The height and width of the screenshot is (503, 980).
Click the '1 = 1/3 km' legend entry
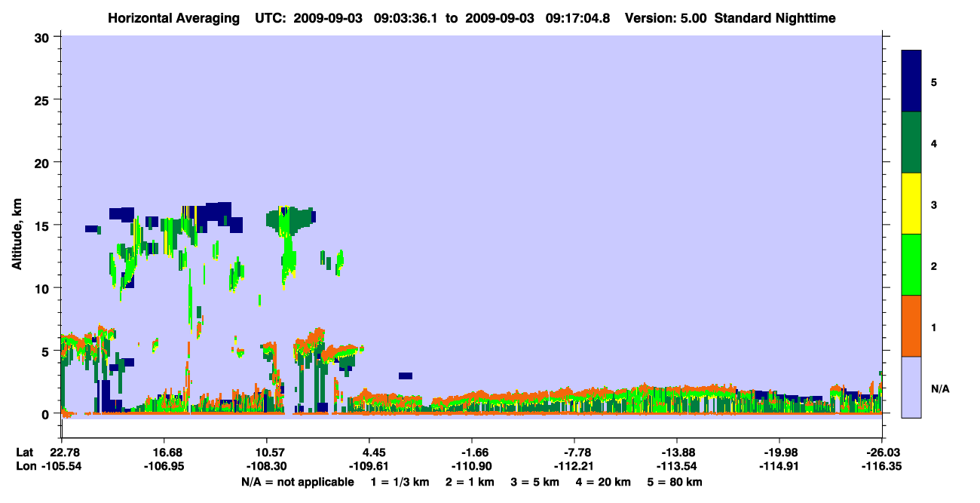coord(399,482)
